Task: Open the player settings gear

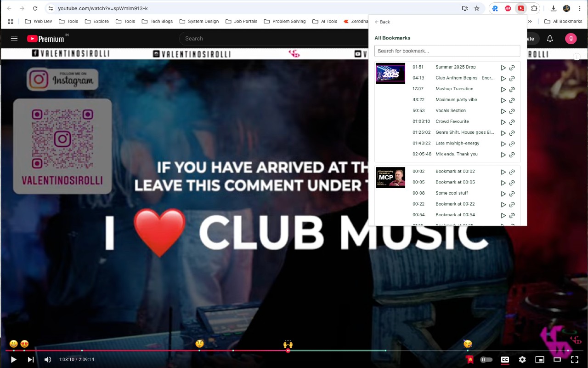Action: [522, 359]
